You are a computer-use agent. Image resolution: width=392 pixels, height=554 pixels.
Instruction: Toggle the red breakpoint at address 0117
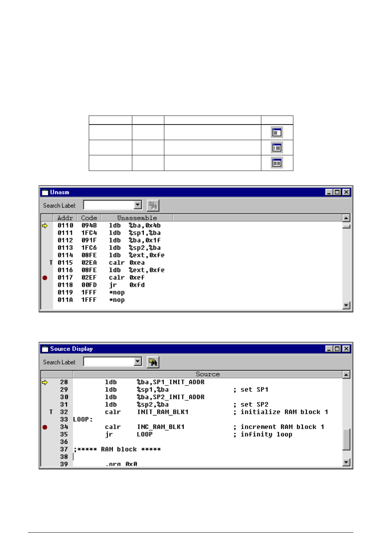pos(45,278)
